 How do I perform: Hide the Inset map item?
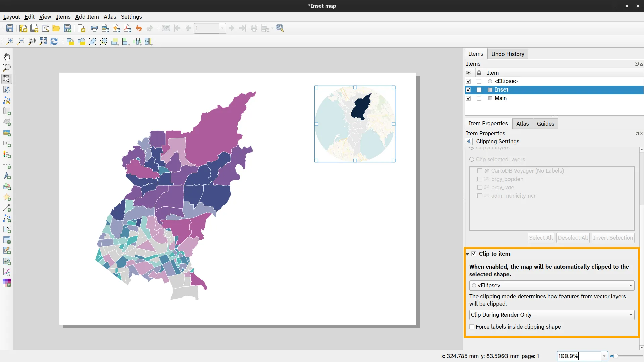point(469,90)
